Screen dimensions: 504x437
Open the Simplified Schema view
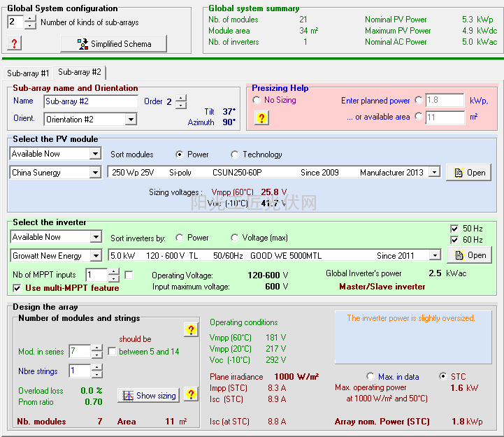[114, 43]
